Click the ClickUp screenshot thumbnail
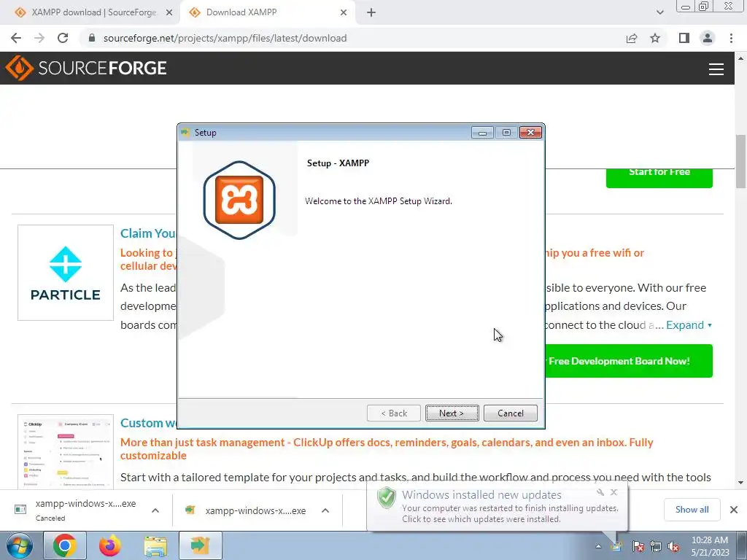Screen dimensions: 747x560 [66, 451]
